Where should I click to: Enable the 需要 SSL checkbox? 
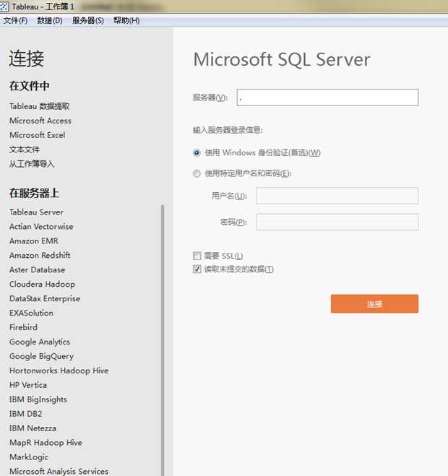point(197,256)
